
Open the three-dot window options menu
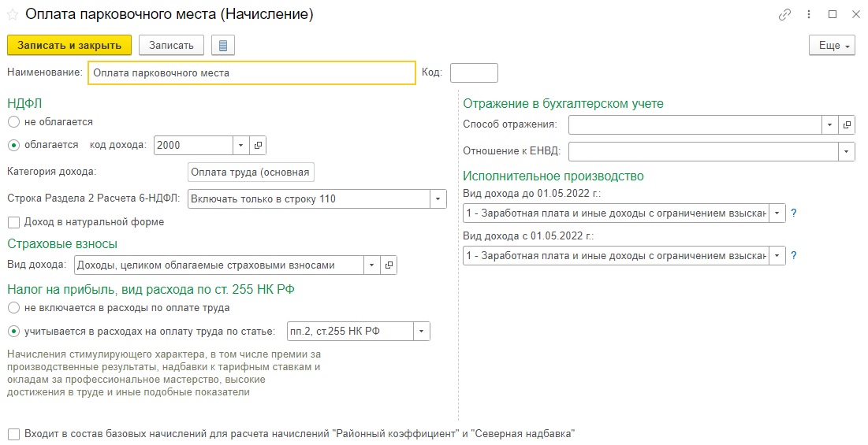point(809,15)
